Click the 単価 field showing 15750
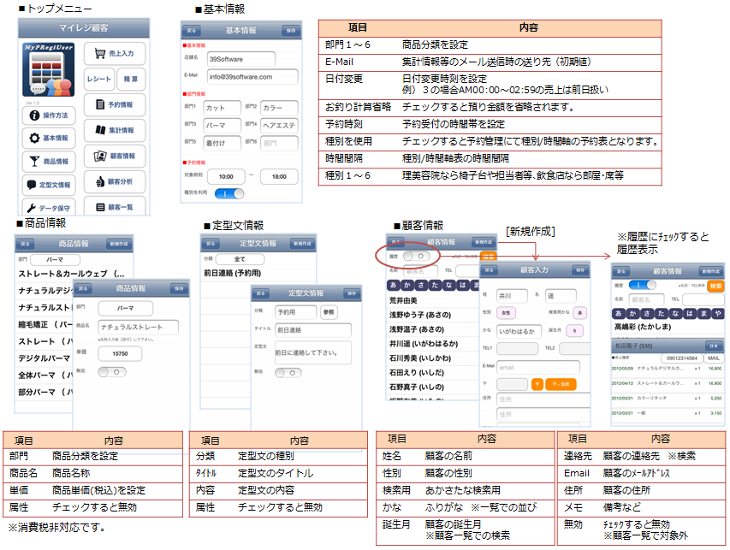Screen dimensions: 730x550 (x=120, y=353)
